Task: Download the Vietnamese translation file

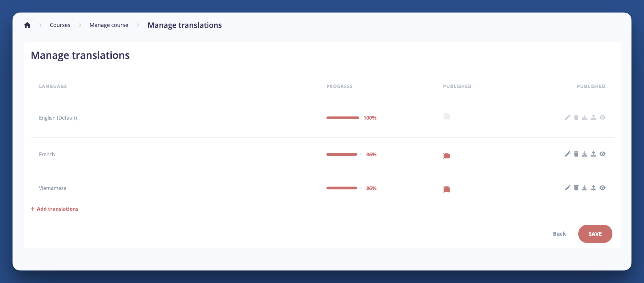Action: point(585,188)
